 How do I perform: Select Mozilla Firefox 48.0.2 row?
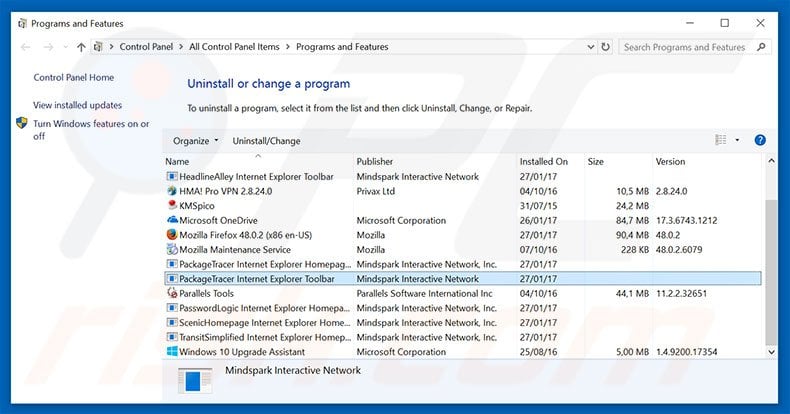(x=463, y=235)
